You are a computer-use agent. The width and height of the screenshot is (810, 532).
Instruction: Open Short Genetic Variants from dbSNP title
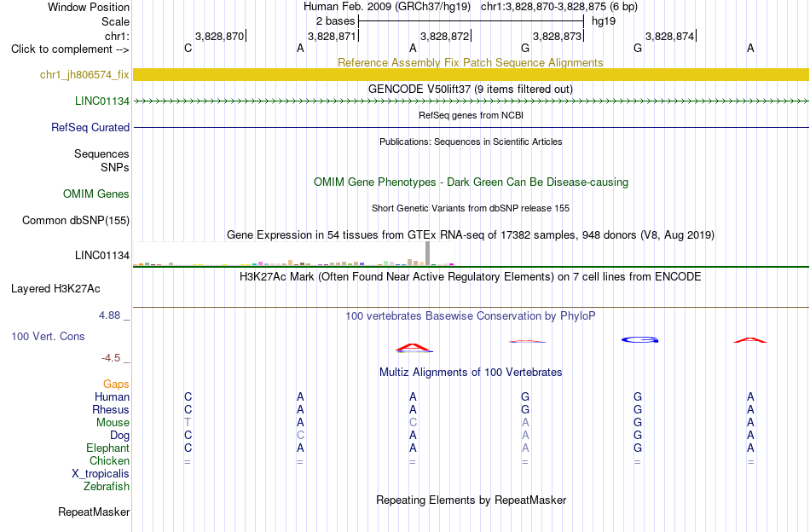[471, 208]
